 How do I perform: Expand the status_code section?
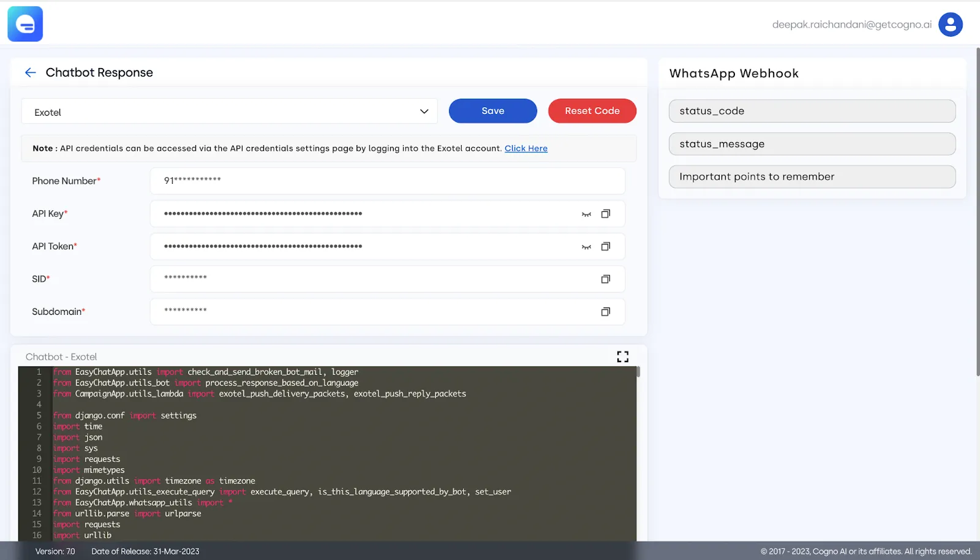pyautogui.click(x=812, y=111)
